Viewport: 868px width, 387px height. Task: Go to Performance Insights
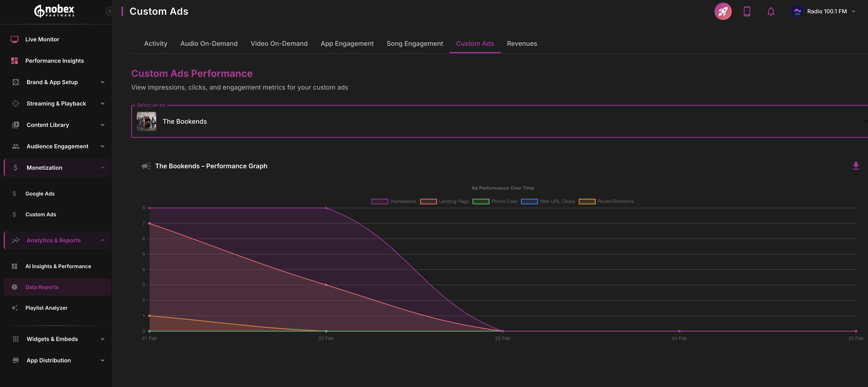[x=54, y=61]
